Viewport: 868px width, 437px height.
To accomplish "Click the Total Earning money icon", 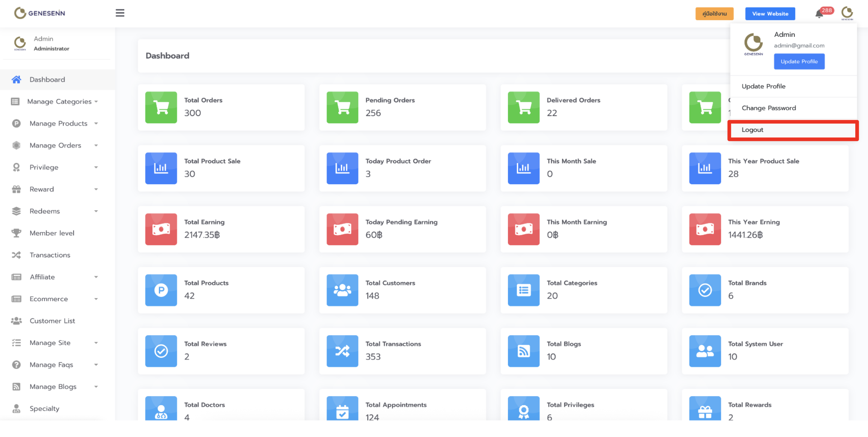I will coord(161,229).
